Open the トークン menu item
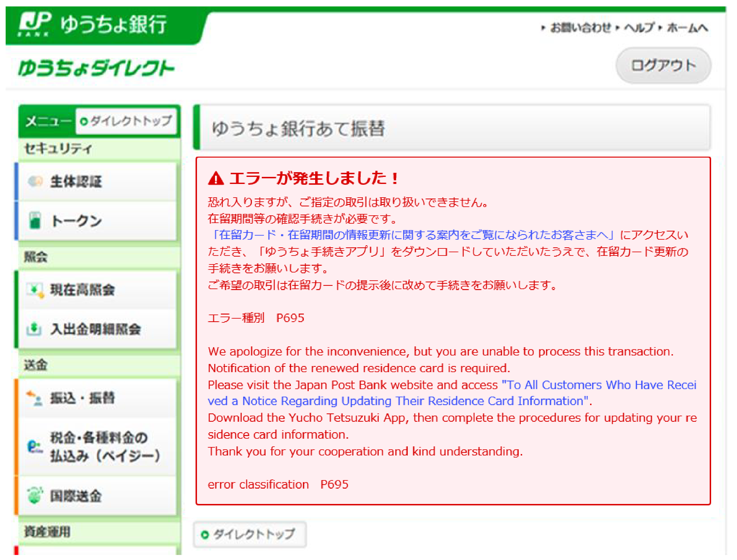Image resolution: width=737 pixels, height=560 pixels. 97,221
